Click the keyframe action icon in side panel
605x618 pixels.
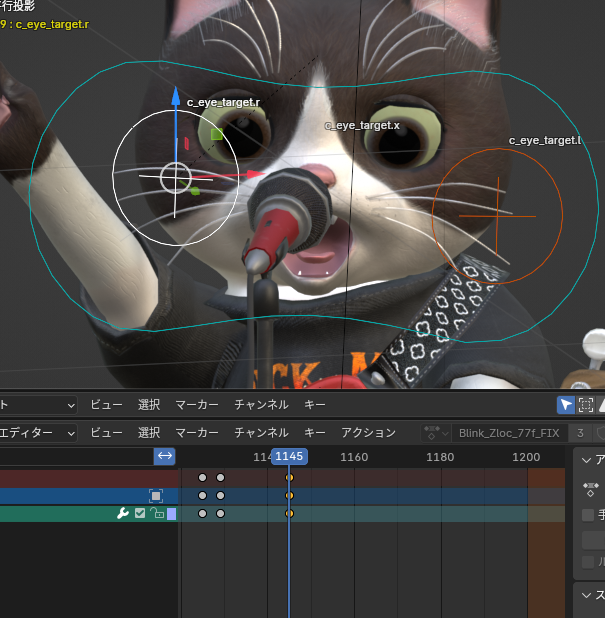[x=590, y=489]
